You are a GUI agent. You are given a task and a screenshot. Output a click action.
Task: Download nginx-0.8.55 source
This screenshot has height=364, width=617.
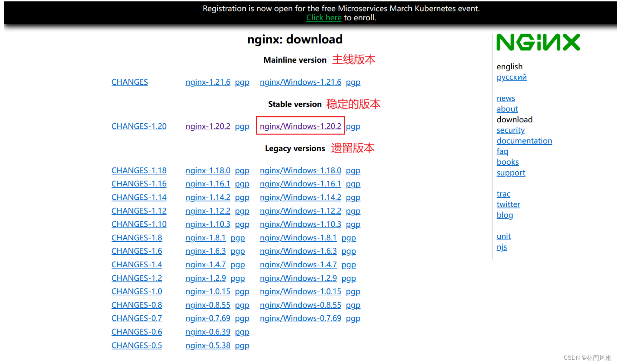pos(208,305)
